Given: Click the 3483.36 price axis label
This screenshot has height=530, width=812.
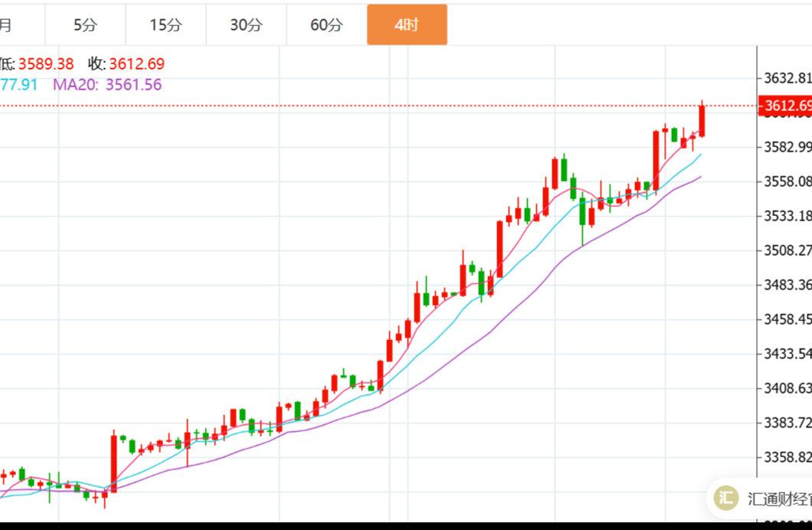Looking at the screenshot, I should [787, 285].
